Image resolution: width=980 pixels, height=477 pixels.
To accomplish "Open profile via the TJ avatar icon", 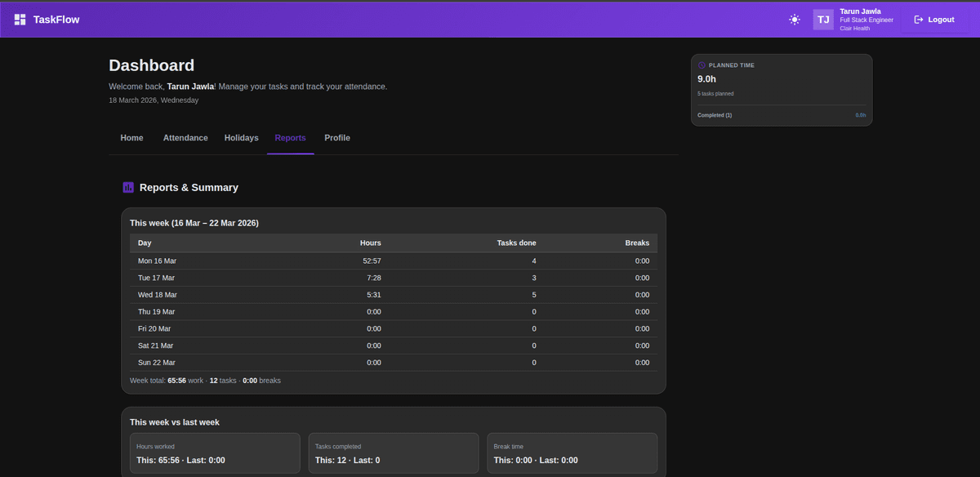I will coord(822,19).
